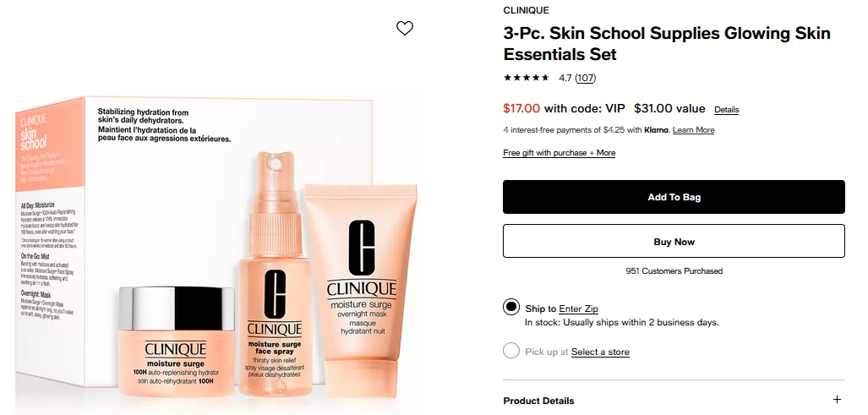Screen dimensions: 868x415
Task: Click the Buy Now button
Action: [x=674, y=241]
